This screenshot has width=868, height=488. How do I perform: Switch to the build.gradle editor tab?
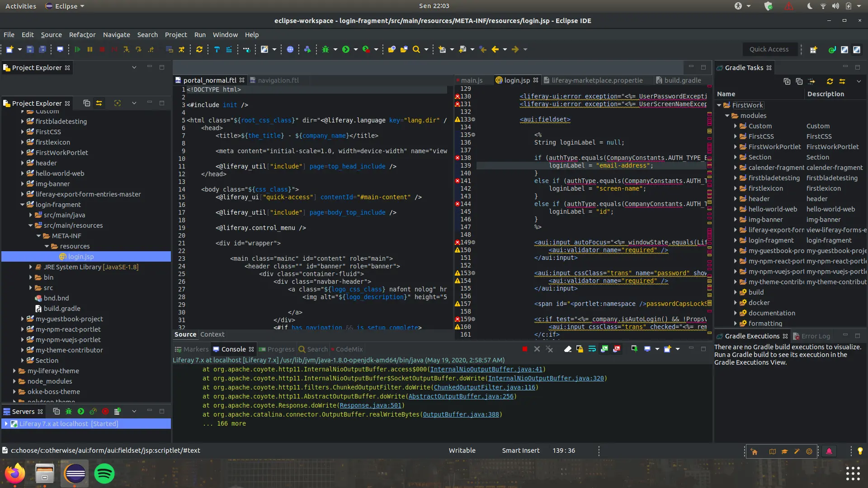coord(682,80)
